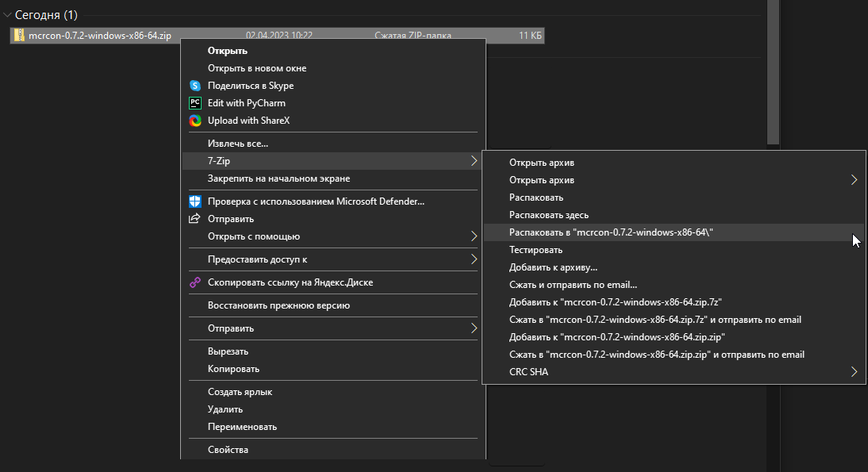
Task: Expand the Предоставить доступ к submenu arrow
Action: point(474,259)
